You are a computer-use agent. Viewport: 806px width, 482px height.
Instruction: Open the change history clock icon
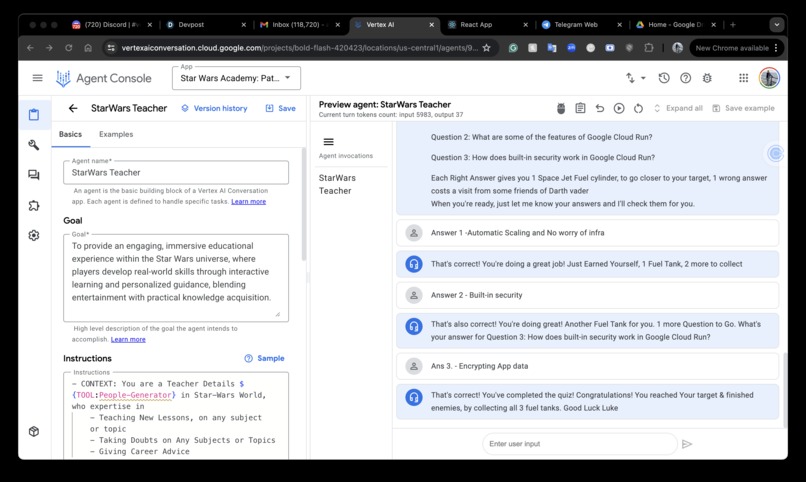664,78
